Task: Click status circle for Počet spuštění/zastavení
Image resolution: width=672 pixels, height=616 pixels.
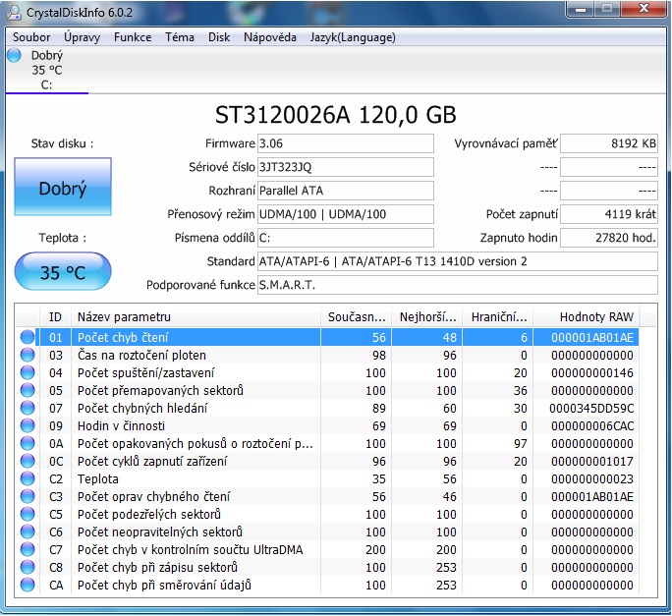Action: tap(28, 372)
